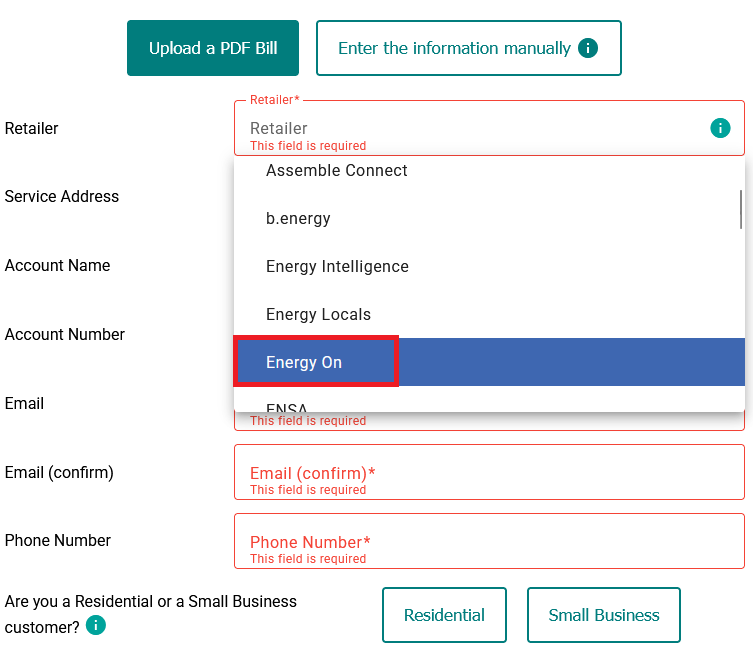
Task: Pick b.energy from the retailer list
Action: (x=489, y=218)
